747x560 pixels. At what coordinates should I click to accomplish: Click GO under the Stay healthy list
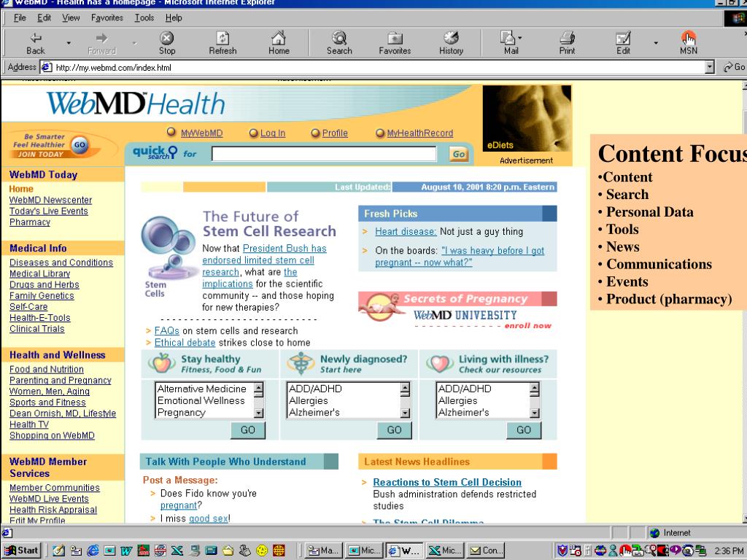(x=248, y=430)
